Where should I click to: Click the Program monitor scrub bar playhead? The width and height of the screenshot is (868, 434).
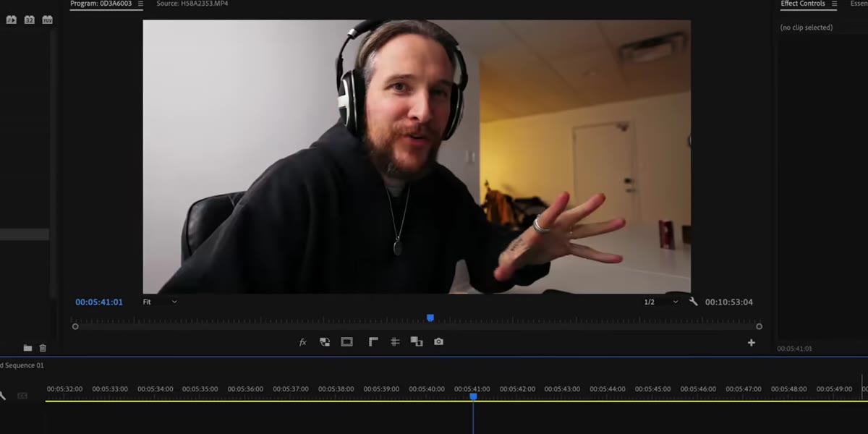coord(430,318)
